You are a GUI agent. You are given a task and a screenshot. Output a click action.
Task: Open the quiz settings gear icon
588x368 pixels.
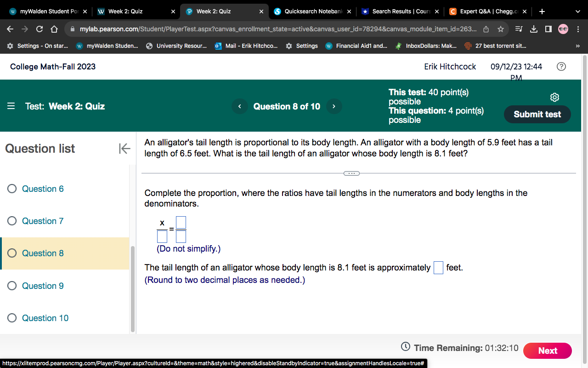[554, 97]
